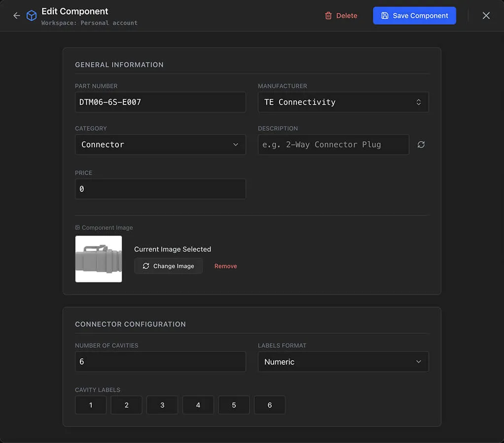The height and width of the screenshot is (443, 504).
Task: Click the trash icon next to Delete
Action: [x=328, y=15]
